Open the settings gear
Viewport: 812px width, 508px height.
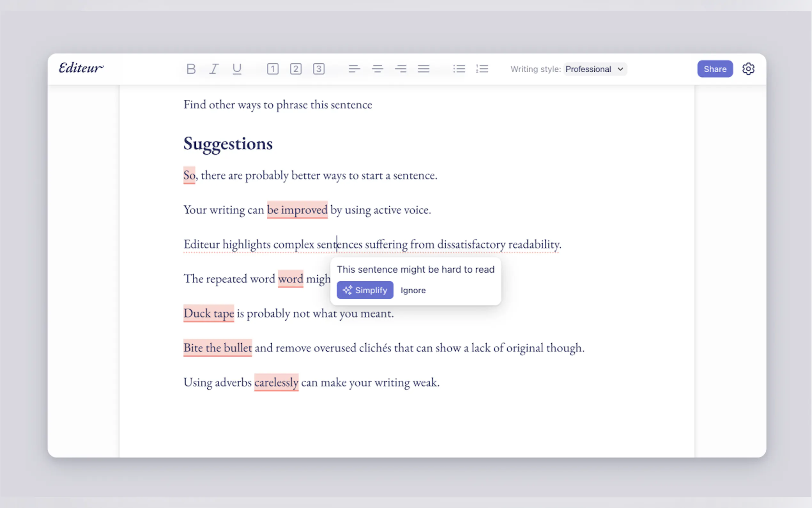click(748, 69)
